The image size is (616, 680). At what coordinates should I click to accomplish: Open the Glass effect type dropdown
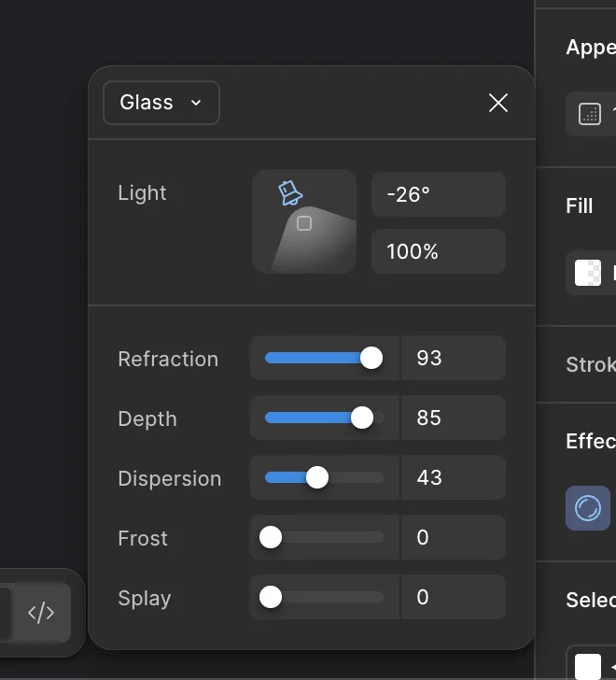point(161,103)
